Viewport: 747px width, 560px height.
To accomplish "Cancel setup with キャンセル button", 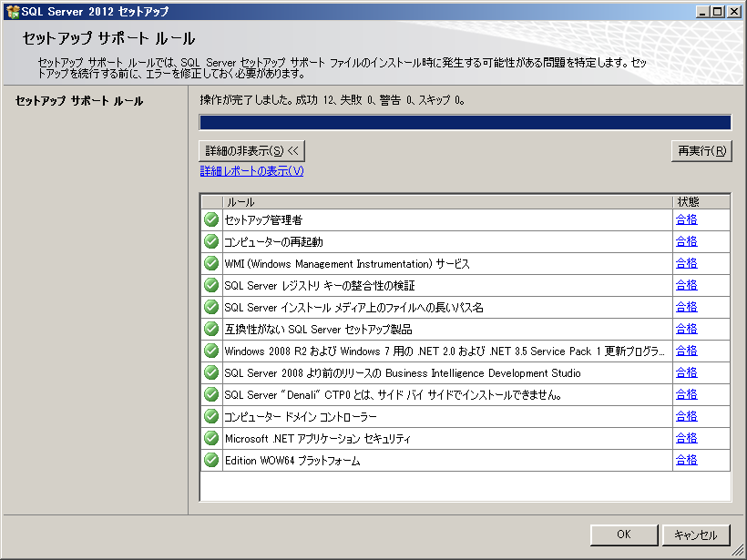I will [x=696, y=535].
